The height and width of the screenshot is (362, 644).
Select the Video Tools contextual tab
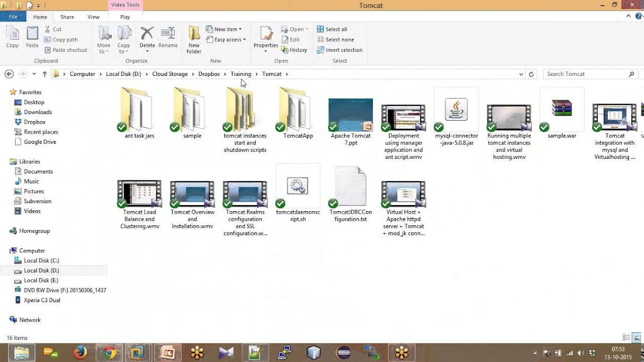point(125,5)
